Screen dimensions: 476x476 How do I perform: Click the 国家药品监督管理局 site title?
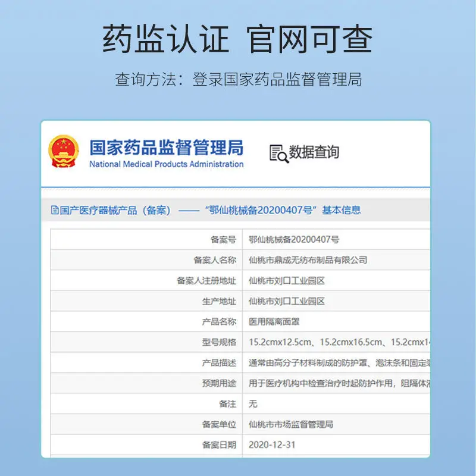pyautogui.click(x=167, y=148)
